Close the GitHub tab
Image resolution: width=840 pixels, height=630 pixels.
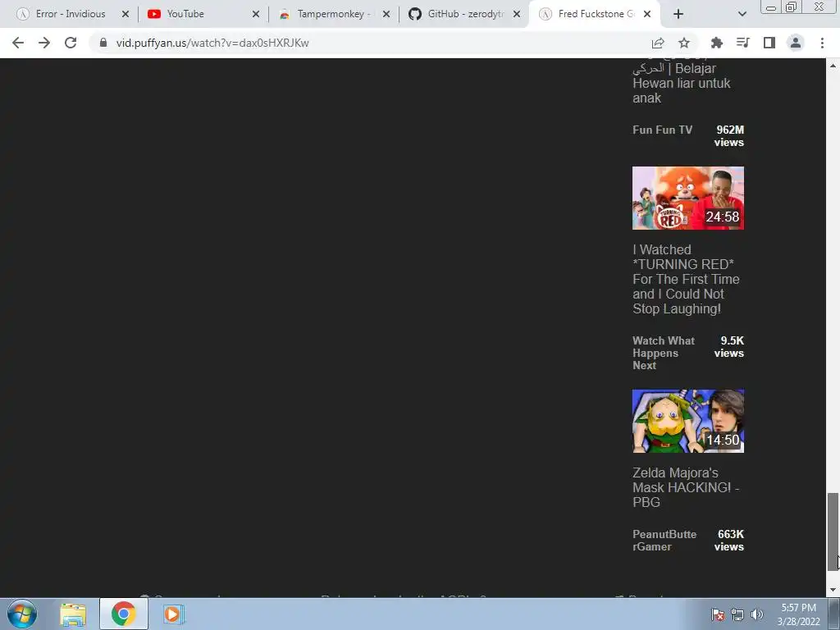[517, 14]
